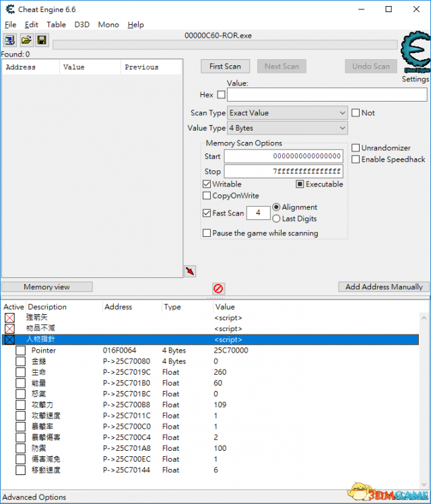Open the Value Type dropdown
431x504 pixels.
[x=288, y=128]
